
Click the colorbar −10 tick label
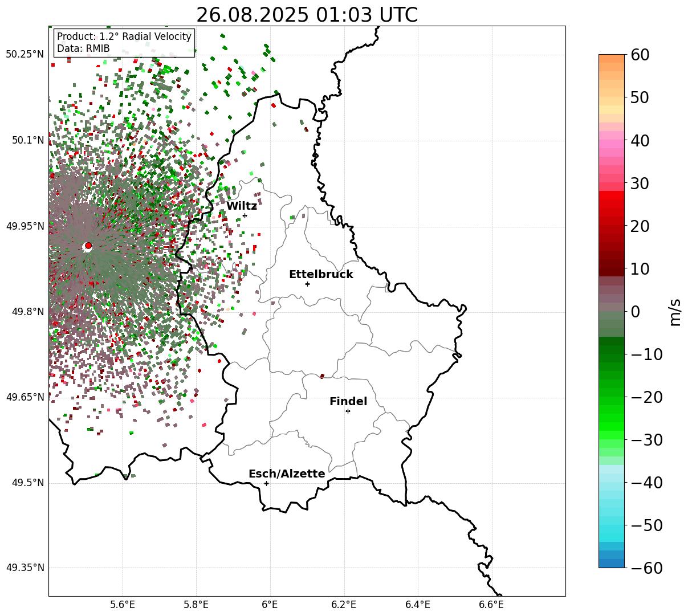pyautogui.click(x=647, y=354)
